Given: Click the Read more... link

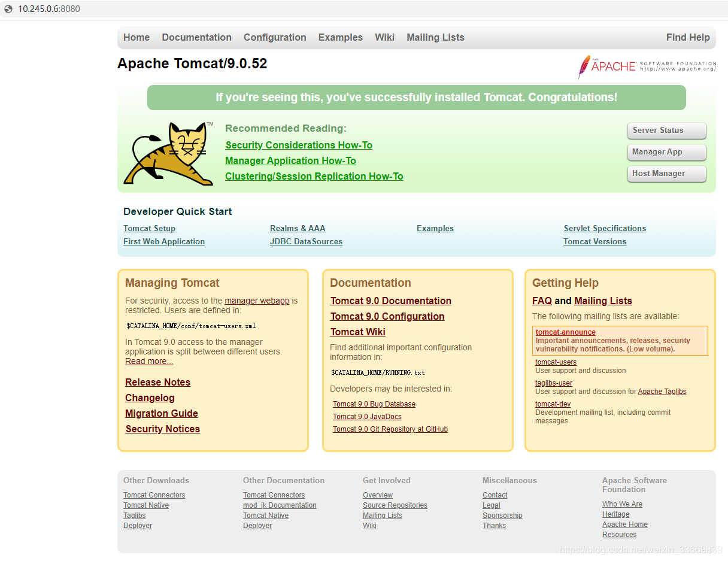Looking at the screenshot, I should 149,362.
